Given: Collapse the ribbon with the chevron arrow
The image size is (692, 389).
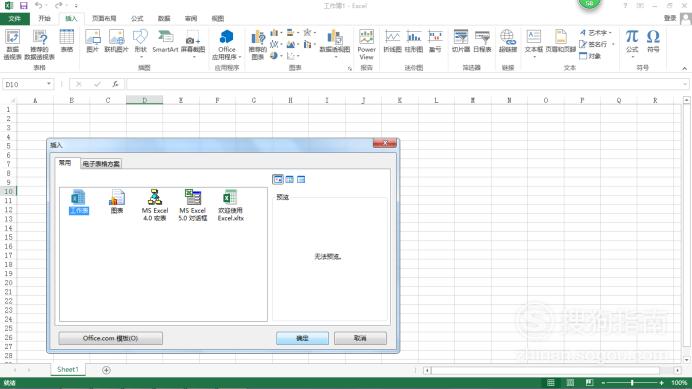Looking at the screenshot, I should [x=684, y=68].
